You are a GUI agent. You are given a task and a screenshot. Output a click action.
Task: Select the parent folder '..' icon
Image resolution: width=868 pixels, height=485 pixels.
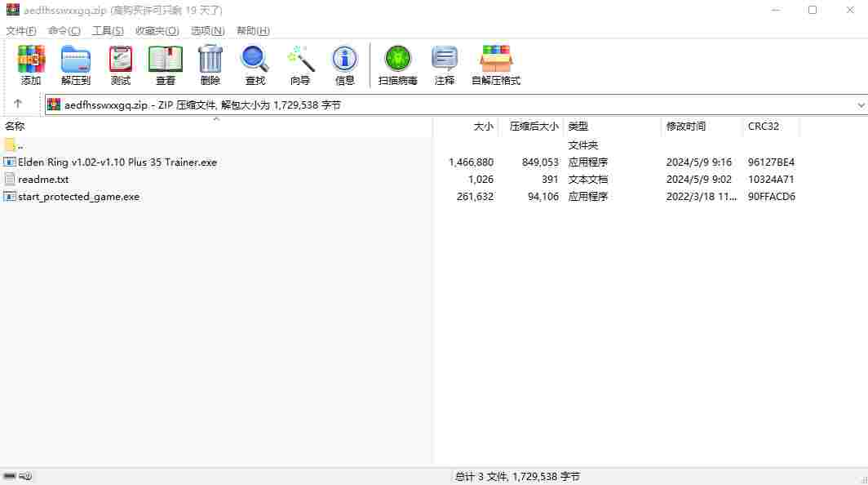coord(10,145)
